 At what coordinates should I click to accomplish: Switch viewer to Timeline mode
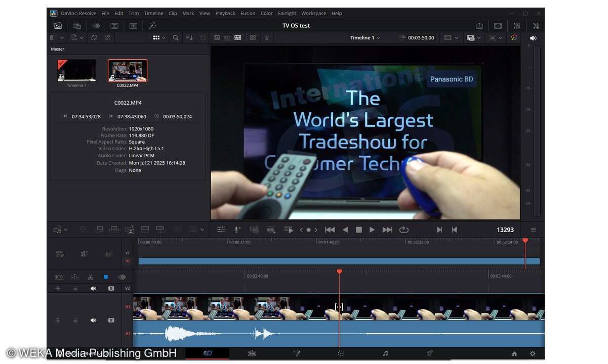tap(238, 38)
